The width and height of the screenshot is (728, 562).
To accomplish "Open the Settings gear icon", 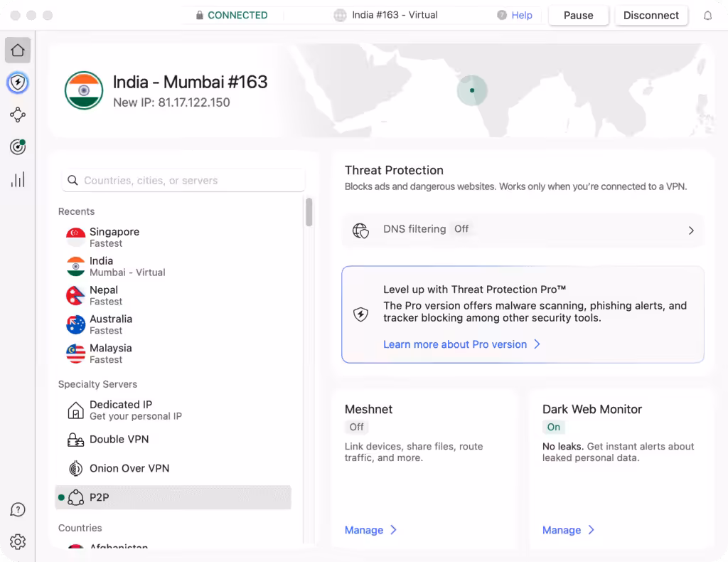I will click(x=18, y=542).
